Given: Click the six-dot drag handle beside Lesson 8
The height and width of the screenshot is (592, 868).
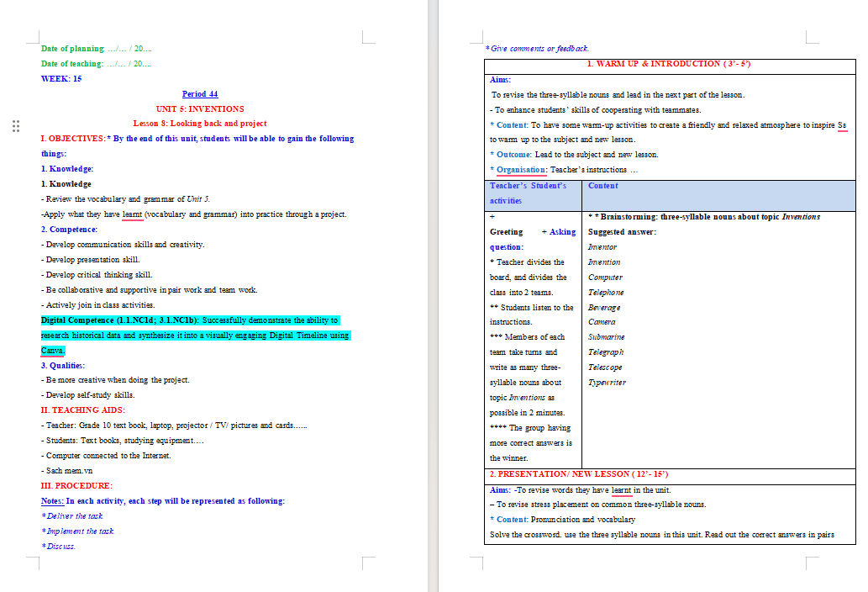Looking at the screenshot, I should tap(16, 125).
